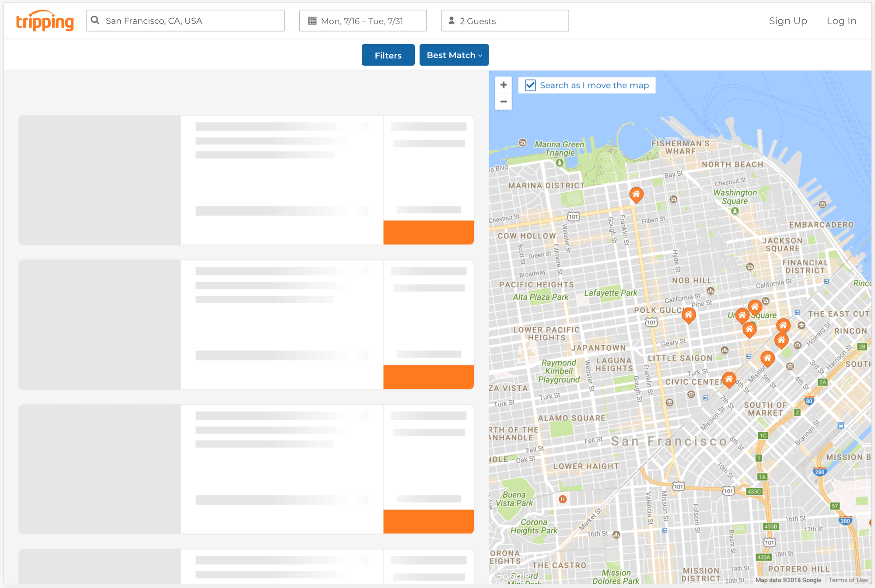The image size is (875, 588).
Task: Select the rental pin at Civic Center
Action: tap(729, 379)
